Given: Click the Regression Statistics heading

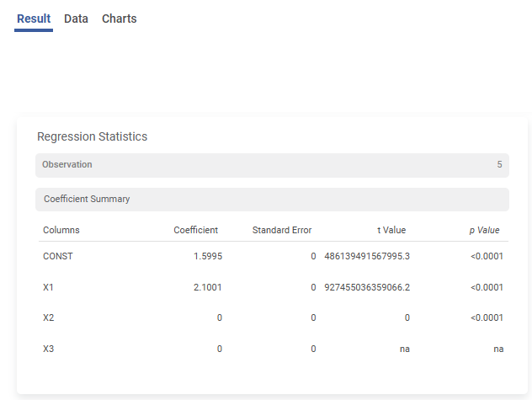Looking at the screenshot, I should (x=92, y=136).
